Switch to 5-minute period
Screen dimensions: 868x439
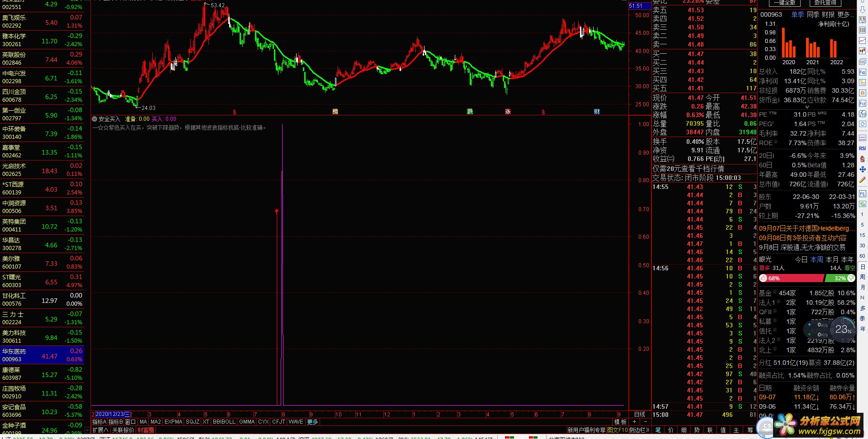tap(862, 225)
